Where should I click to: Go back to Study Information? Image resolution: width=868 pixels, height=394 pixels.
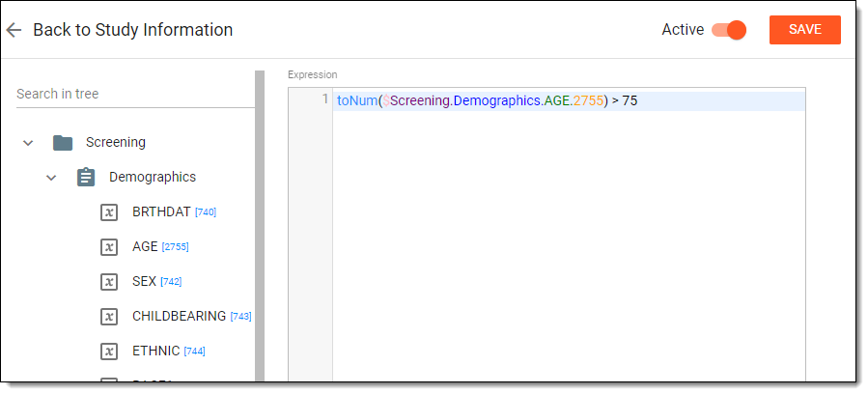[x=133, y=30]
